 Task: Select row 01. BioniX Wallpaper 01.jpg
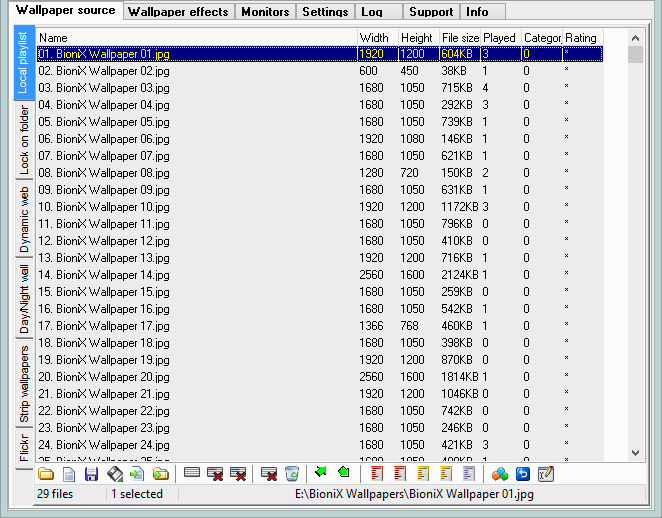(320, 54)
